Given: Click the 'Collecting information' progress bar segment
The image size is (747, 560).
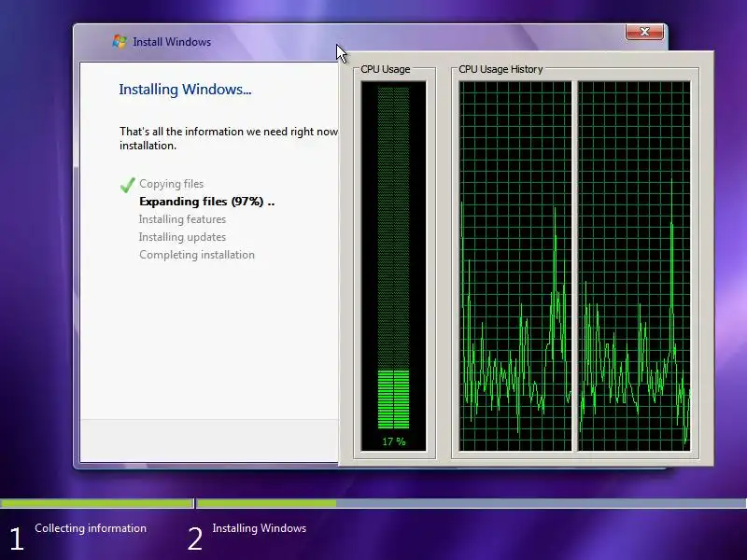Looking at the screenshot, I should [97, 503].
